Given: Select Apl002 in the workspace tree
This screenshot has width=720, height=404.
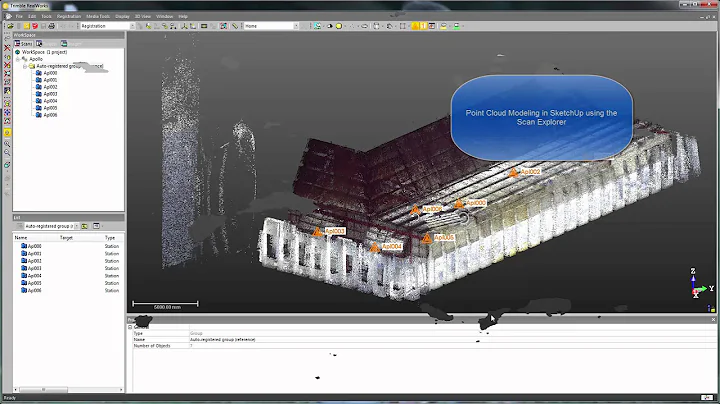Looking at the screenshot, I should tap(50, 87).
